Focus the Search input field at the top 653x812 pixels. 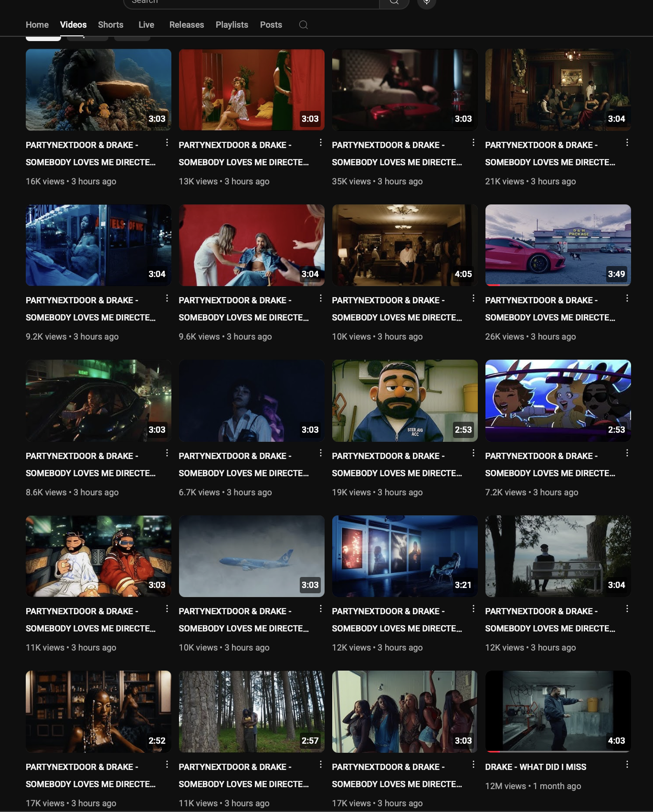pos(251,2)
